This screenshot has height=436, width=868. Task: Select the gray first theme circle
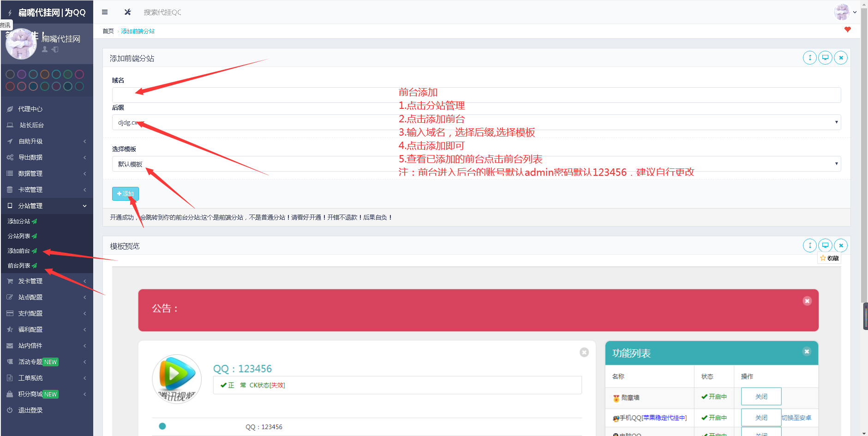point(10,74)
